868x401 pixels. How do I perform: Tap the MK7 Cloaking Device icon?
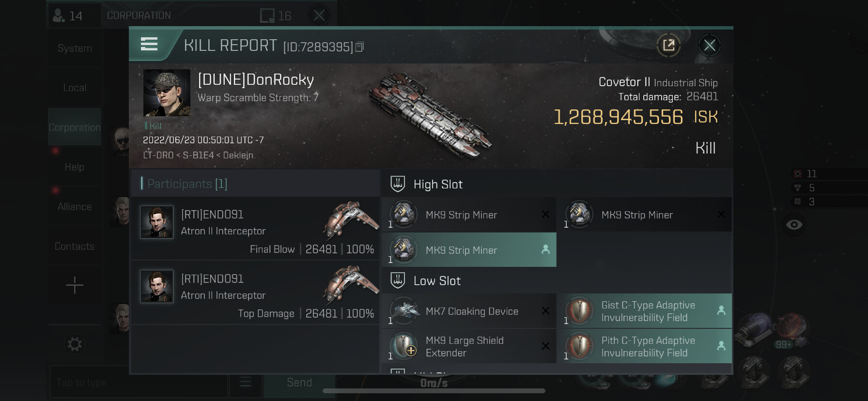(x=404, y=311)
